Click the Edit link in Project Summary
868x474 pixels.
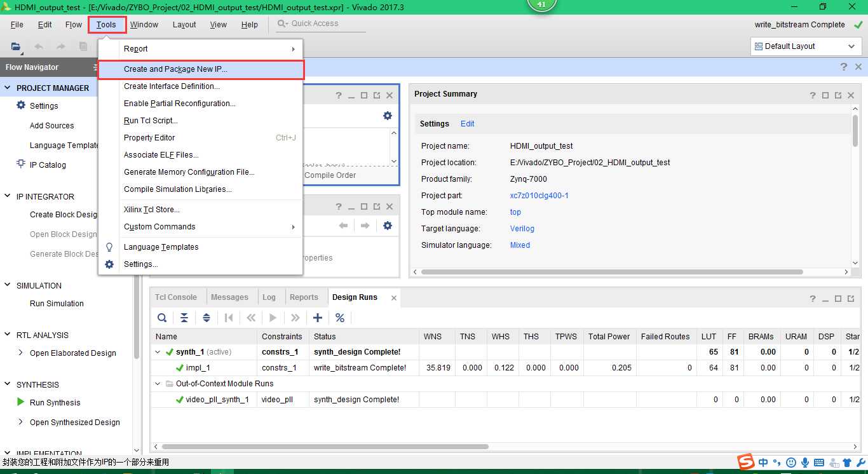coord(468,124)
